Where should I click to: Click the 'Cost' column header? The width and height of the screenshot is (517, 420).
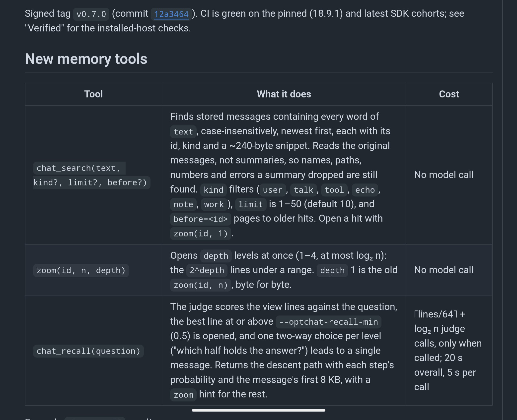(x=449, y=94)
